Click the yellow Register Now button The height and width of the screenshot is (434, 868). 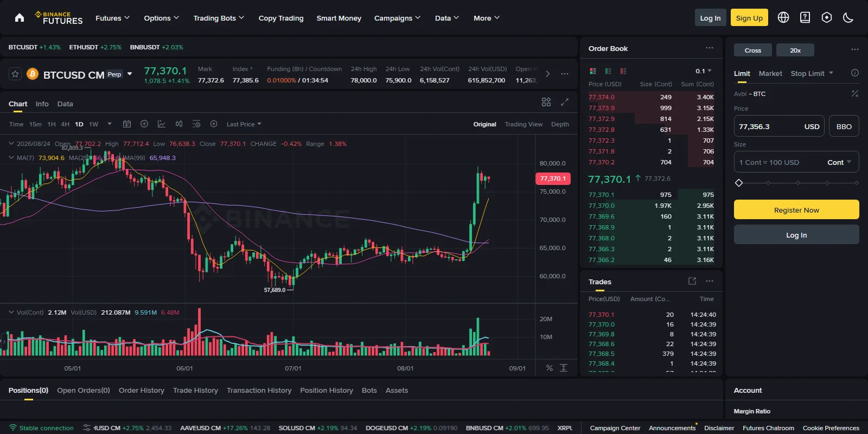(x=796, y=209)
